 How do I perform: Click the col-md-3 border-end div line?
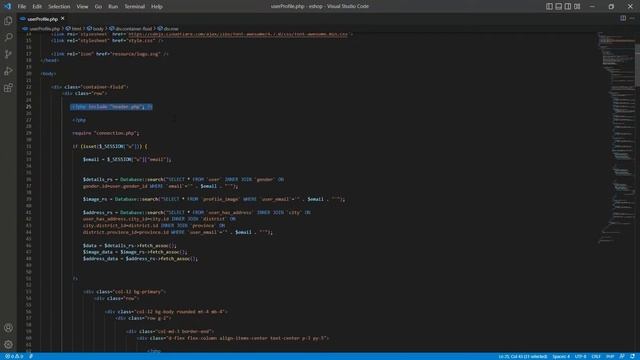coord(170,331)
